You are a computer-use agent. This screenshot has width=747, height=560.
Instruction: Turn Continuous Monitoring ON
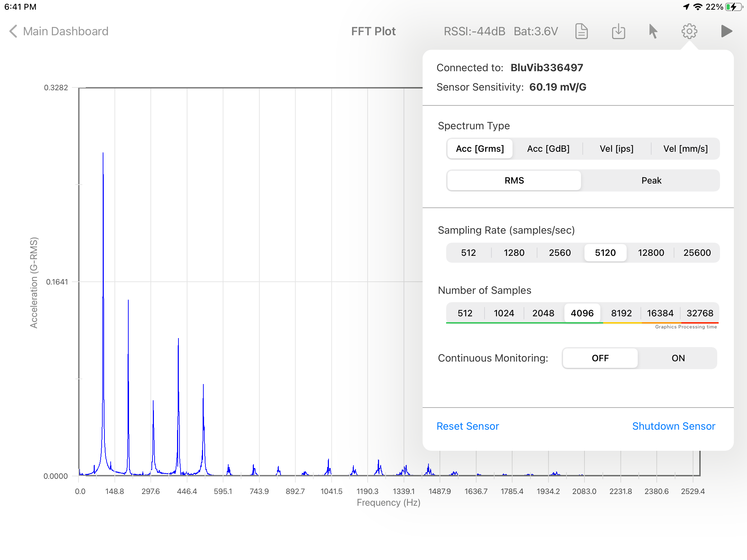678,358
